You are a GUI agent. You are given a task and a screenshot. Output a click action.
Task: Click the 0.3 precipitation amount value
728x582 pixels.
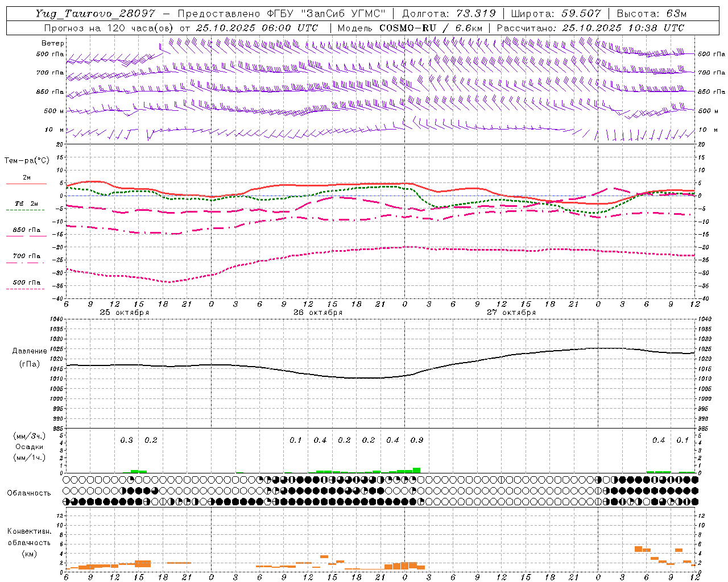pyautogui.click(x=126, y=440)
